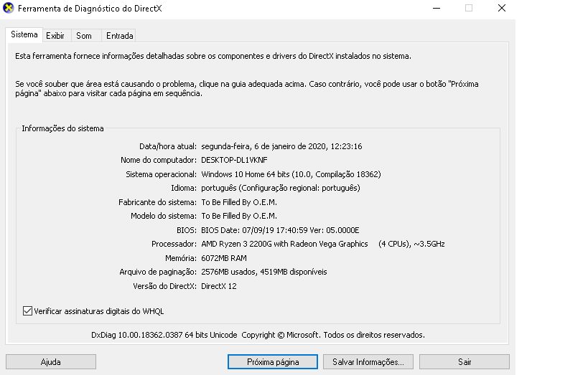Click the Fabricante do sistema label
Viewport: 588px width, 375px height.
[x=157, y=202]
